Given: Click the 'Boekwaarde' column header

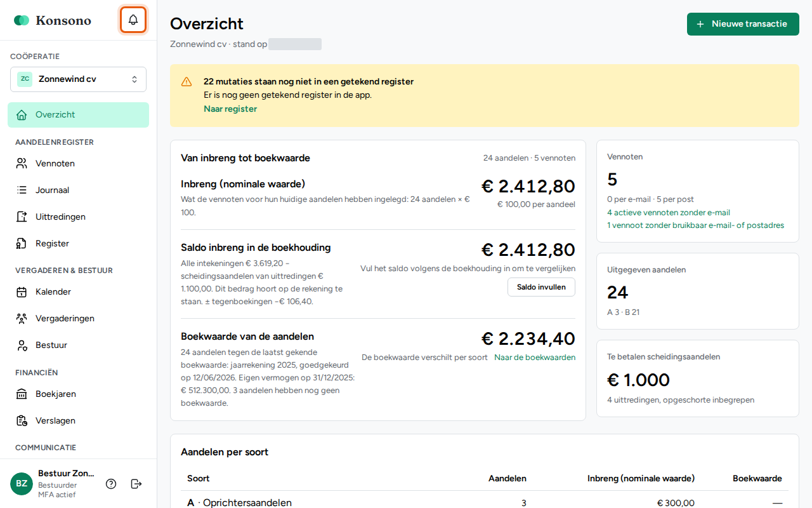Looking at the screenshot, I should click(757, 478).
